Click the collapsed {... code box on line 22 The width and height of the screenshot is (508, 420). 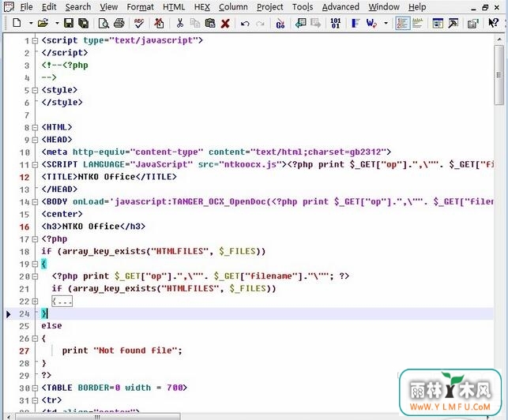click(x=62, y=302)
